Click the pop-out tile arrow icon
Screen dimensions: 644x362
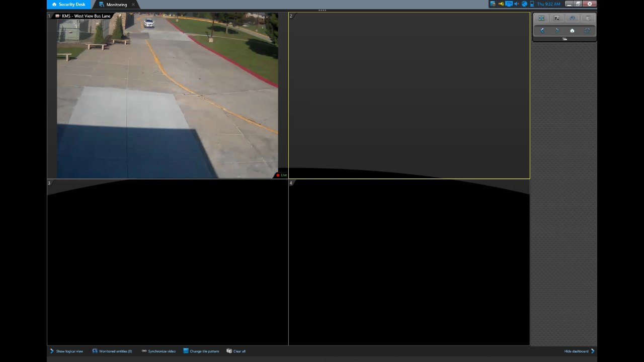(x=556, y=18)
